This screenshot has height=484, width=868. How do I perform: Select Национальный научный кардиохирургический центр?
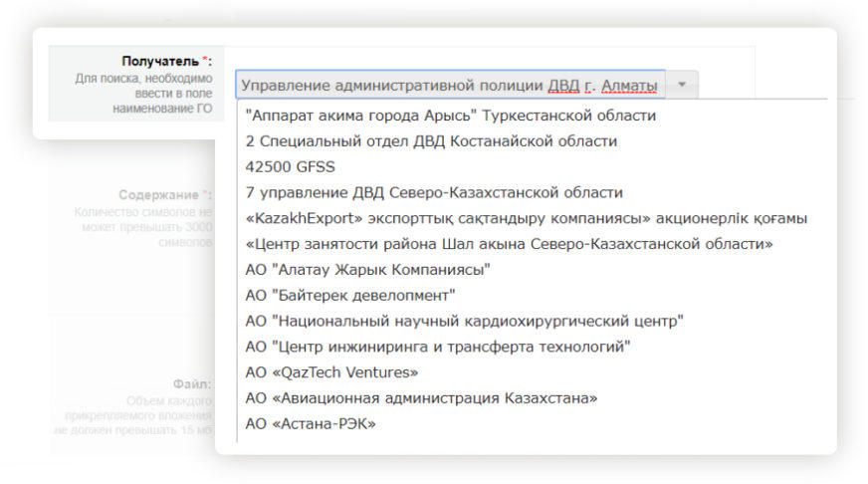464,321
